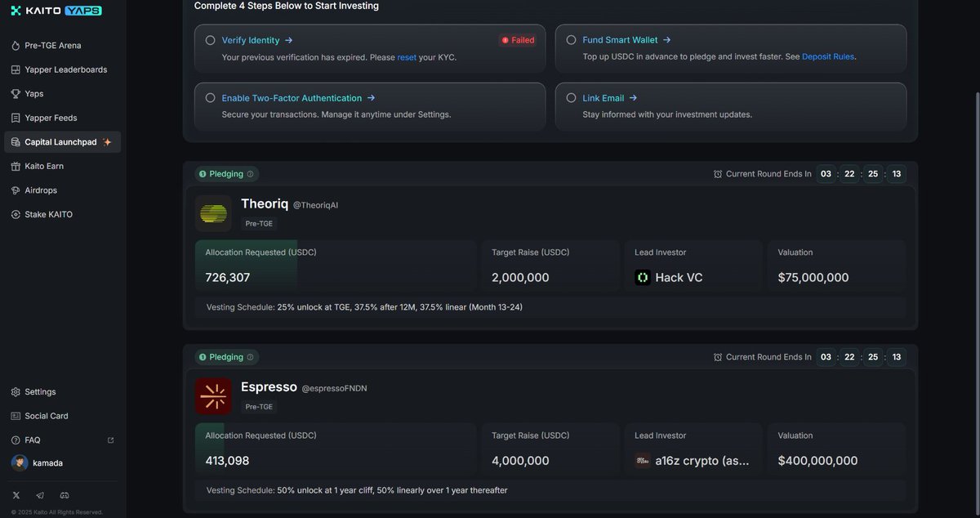This screenshot has height=518, width=980.
Task: Select the Link Email step circle
Action: [x=571, y=98]
